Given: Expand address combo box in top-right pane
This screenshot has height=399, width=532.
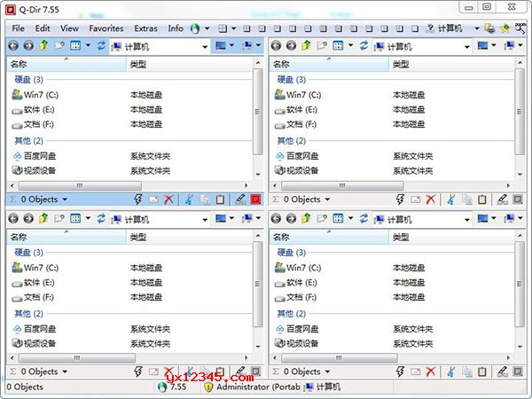Looking at the screenshot, I should pyautogui.click(x=467, y=47).
